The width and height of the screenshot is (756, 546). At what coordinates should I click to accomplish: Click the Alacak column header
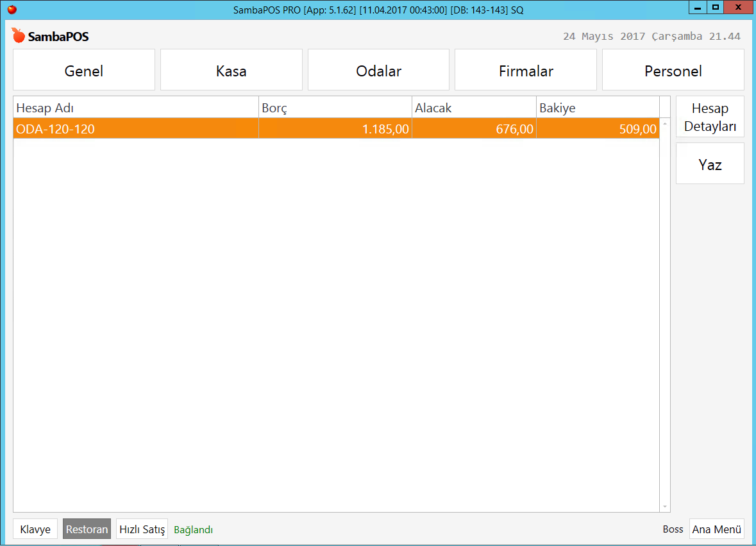[474, 108]
